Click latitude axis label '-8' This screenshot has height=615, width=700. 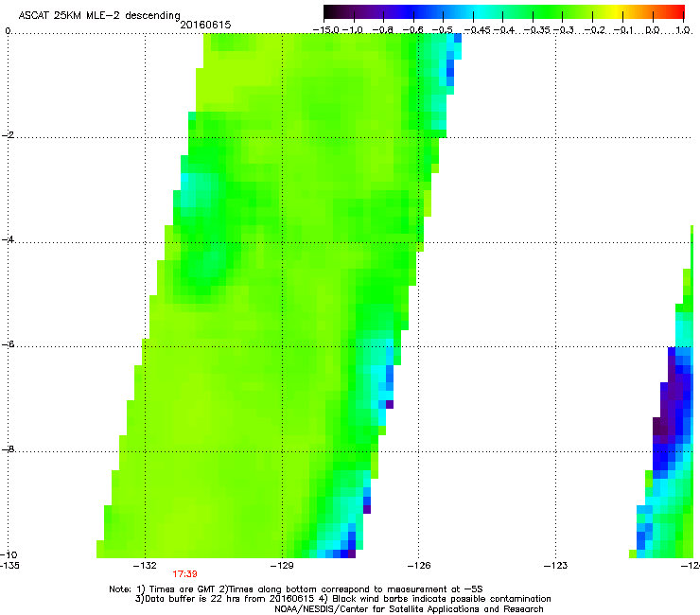(x=8, y=449)
